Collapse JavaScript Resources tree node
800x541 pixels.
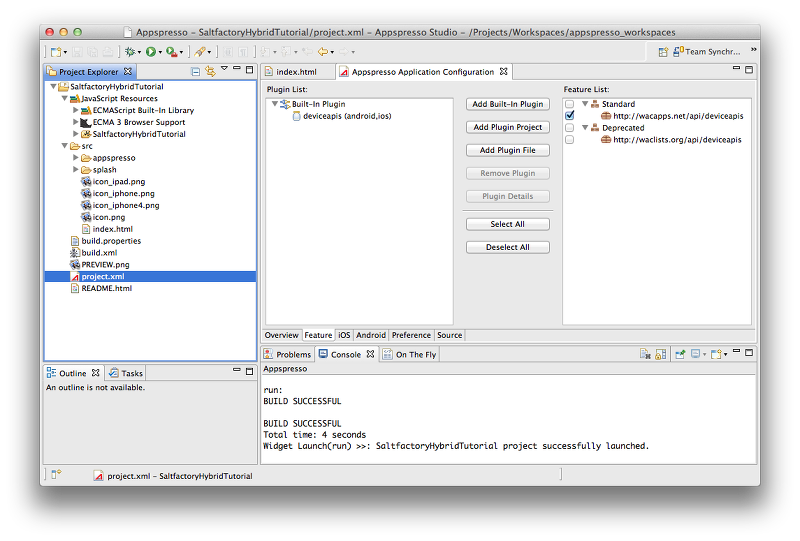tap(65, 98)
